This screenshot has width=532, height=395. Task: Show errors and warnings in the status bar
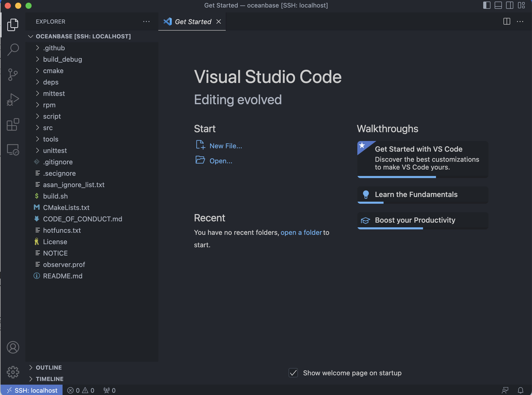(x=81, y=390)
